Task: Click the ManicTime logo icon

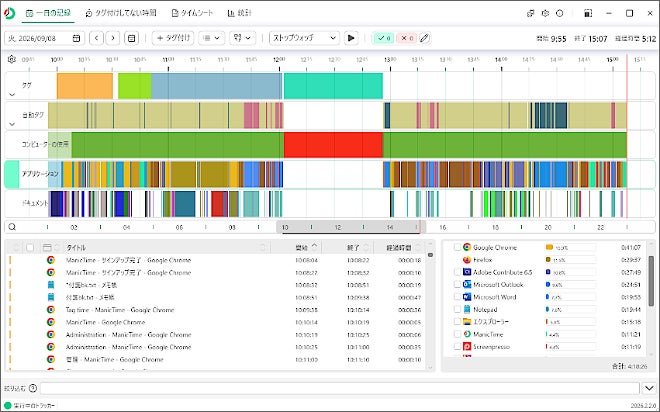Action: tap(9, 13)
